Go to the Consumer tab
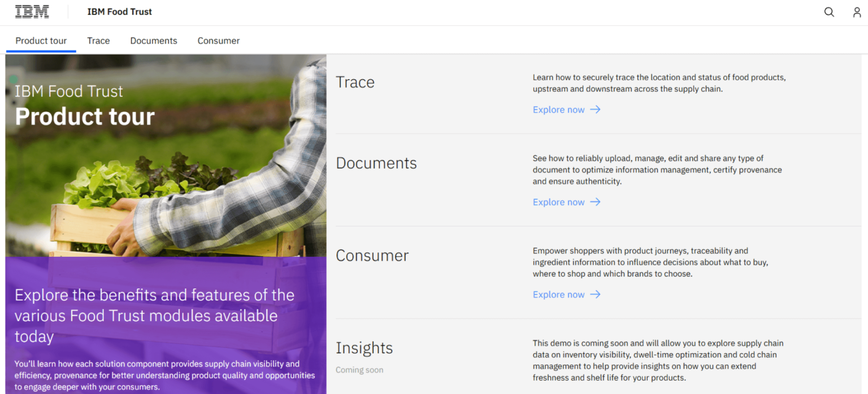 coord(219,41)
